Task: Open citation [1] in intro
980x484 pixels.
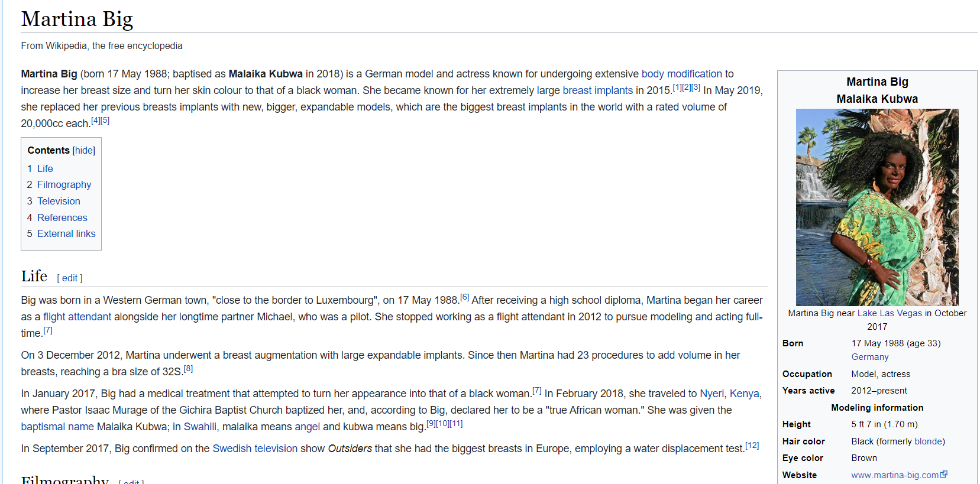Action: tap(677, 87)
